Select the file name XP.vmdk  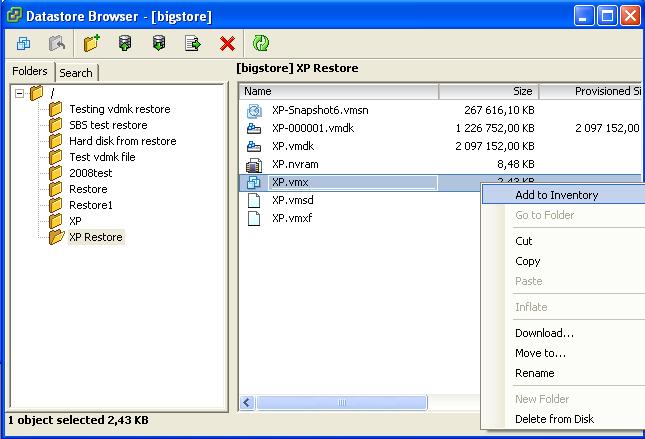pyautogui.click(x=293, y=146)
